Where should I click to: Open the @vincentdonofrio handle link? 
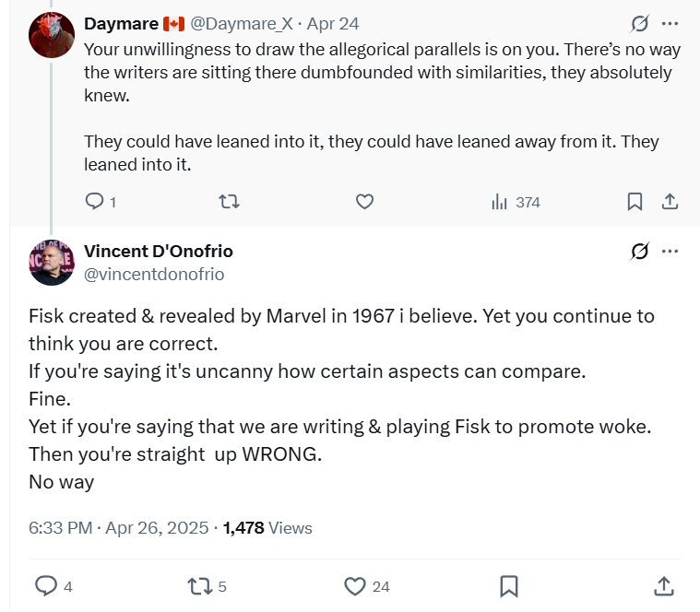[154, 274]
